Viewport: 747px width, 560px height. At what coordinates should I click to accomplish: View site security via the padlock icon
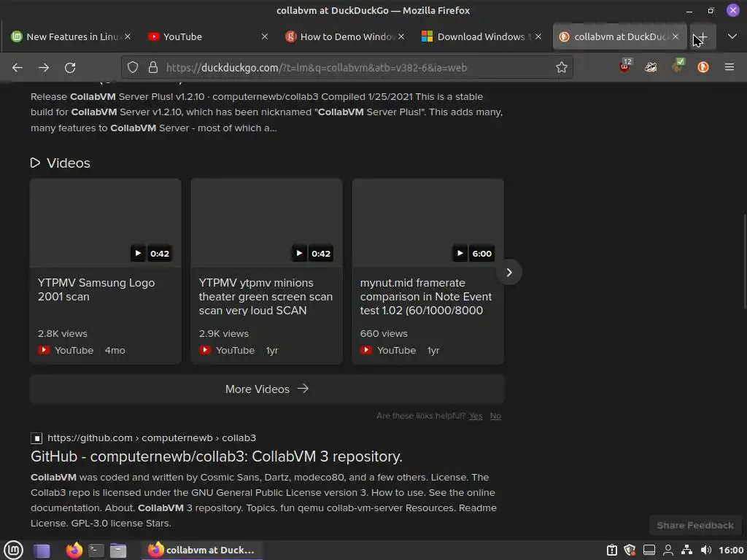153,68
